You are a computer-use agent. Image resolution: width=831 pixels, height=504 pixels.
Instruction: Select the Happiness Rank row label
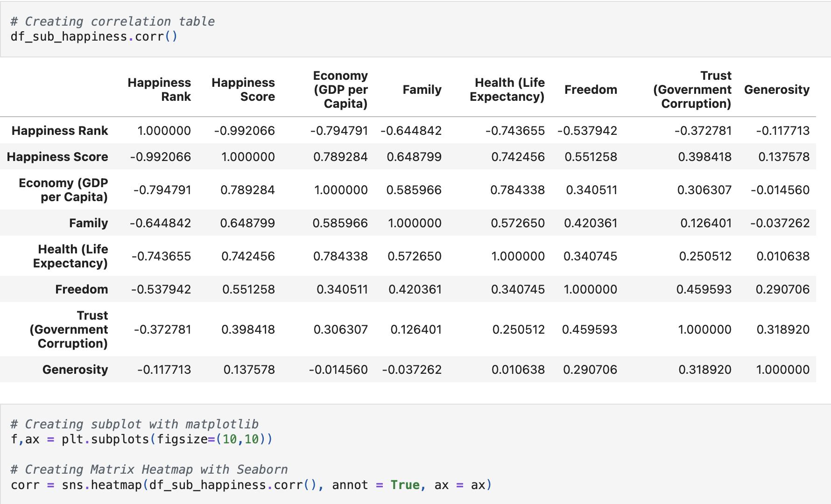tap(60, 131)
